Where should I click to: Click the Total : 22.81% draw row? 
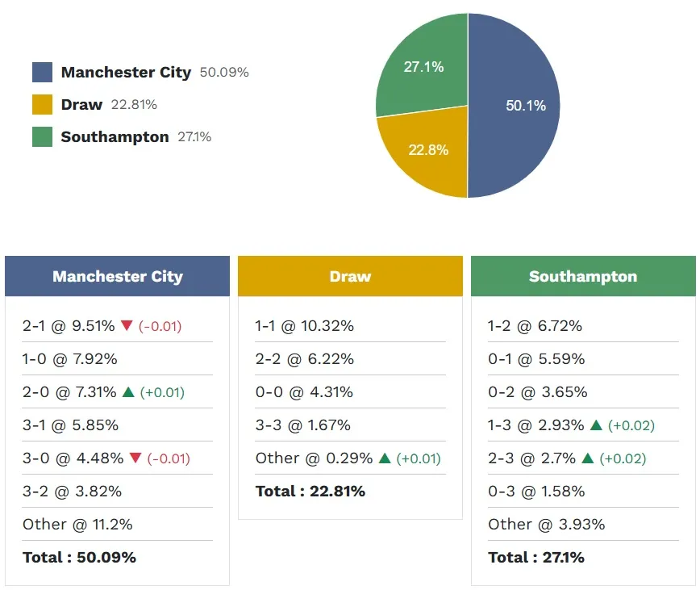310,492
